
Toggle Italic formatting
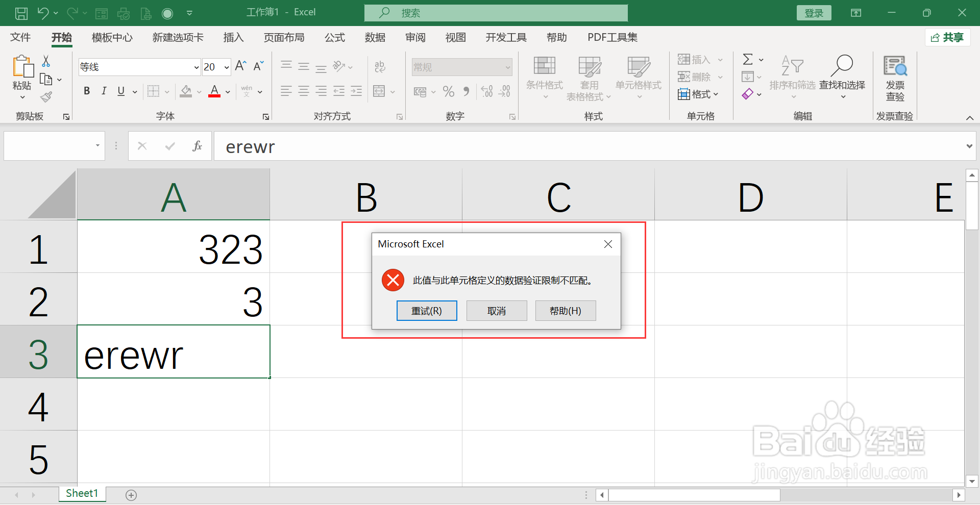coord(104,91)
